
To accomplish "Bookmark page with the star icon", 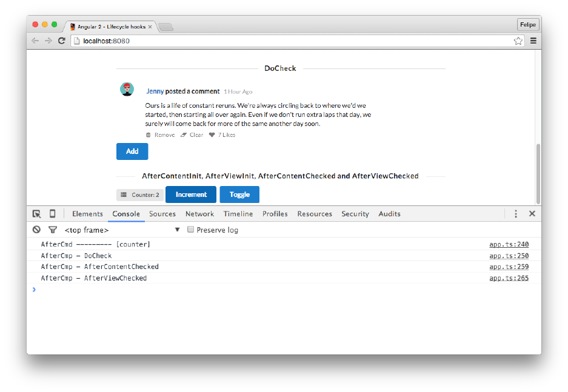I will [518, 41].
